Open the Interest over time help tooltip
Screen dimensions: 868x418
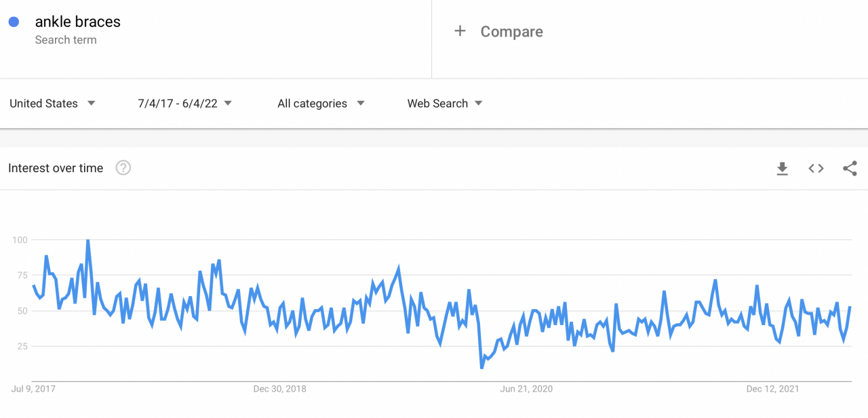pyautogui.click(x=123, y=167)
